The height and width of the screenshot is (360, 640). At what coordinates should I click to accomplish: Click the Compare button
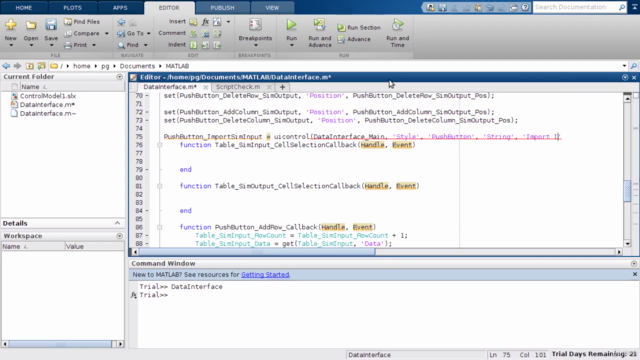tap(82, 33)
